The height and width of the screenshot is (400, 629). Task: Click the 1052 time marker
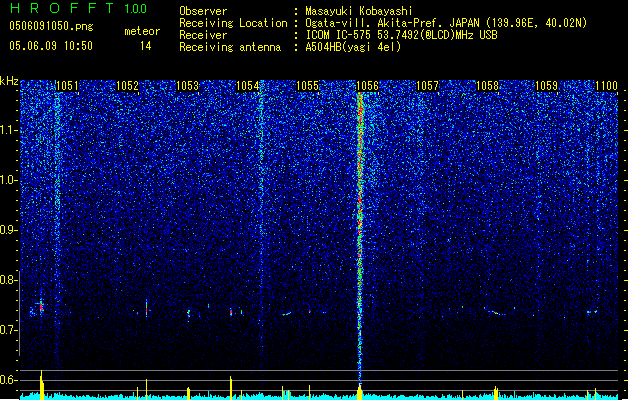tap(127, 85)
